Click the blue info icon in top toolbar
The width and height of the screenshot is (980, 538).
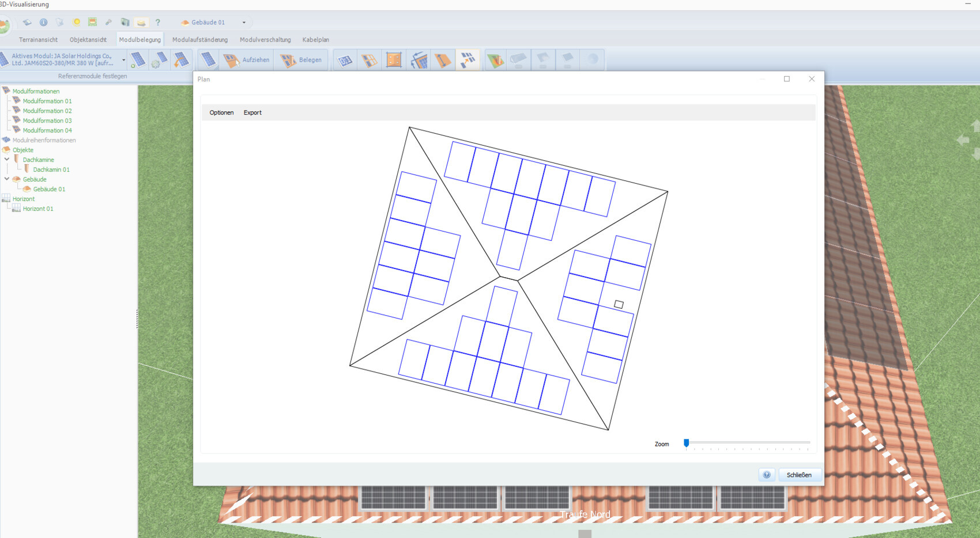[x=43, y=22]
